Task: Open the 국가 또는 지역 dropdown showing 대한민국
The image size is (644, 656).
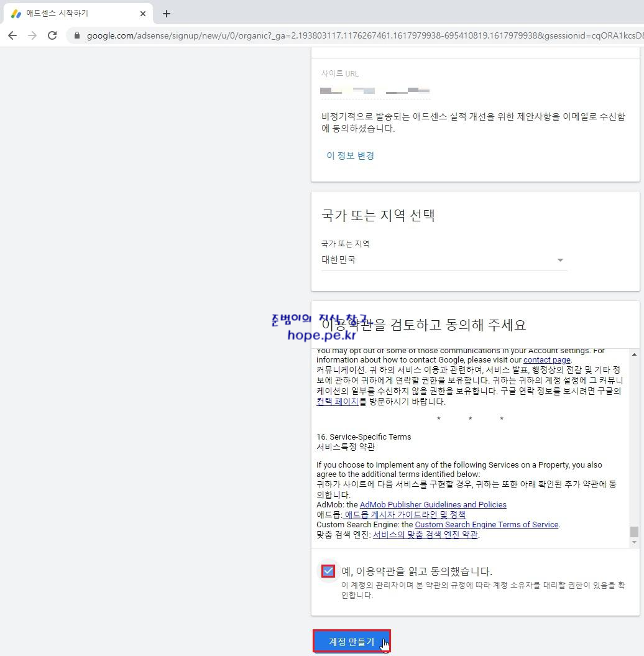Action: click(x=444, y=260)
